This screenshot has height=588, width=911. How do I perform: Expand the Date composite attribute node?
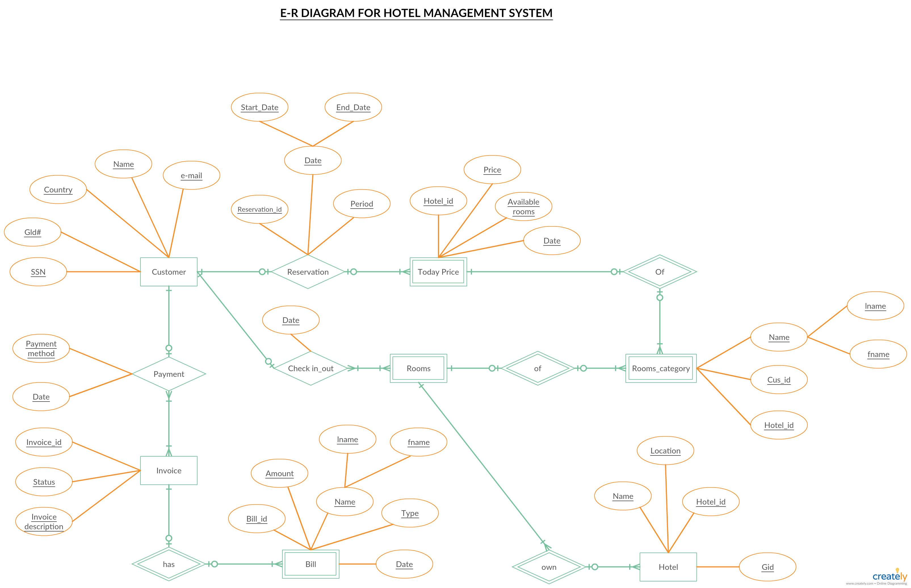point(312,163)
